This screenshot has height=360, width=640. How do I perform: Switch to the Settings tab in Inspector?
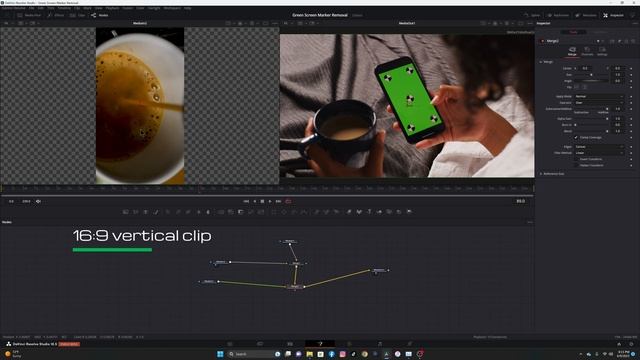click(602, 51)
